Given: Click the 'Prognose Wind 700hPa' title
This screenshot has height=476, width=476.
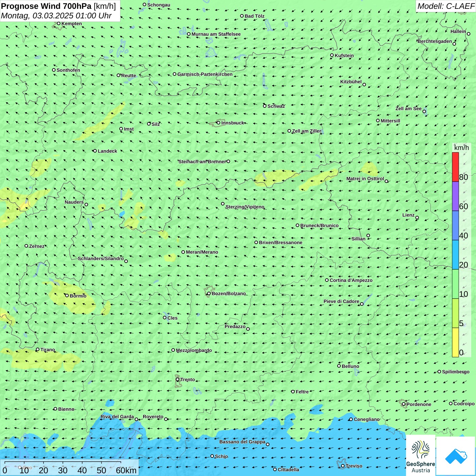Looking at the screenshot, I should (46, 6).
